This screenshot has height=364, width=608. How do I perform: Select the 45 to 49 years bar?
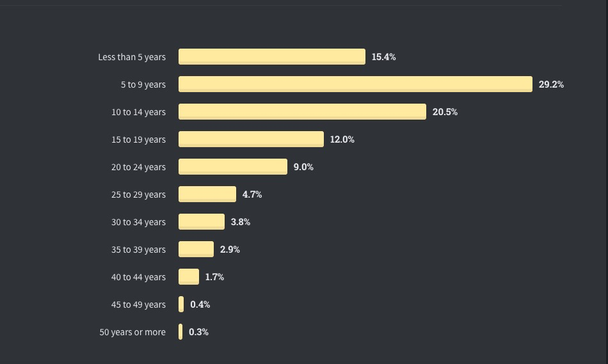pyautogui.click(x=181, y=305)
